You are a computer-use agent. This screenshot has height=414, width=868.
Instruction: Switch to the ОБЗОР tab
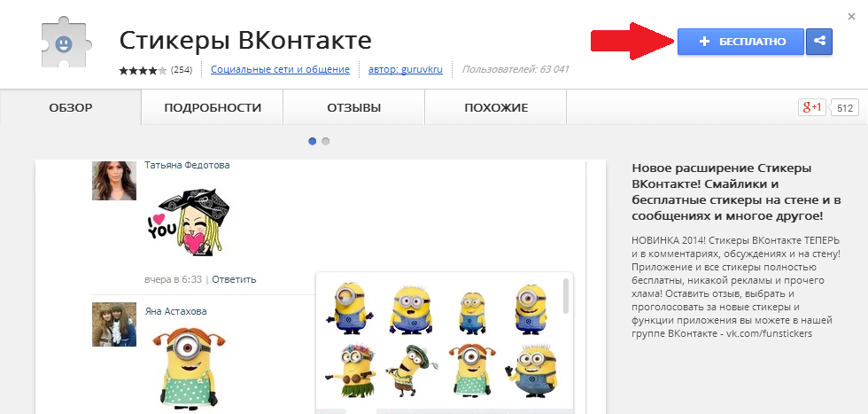point(71,107)
